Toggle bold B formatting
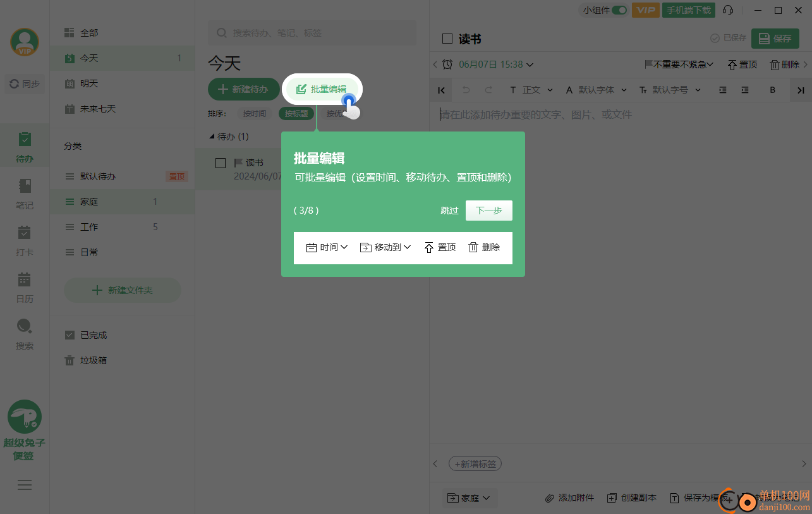Viewport: 812px width, 514px height. 772,90
